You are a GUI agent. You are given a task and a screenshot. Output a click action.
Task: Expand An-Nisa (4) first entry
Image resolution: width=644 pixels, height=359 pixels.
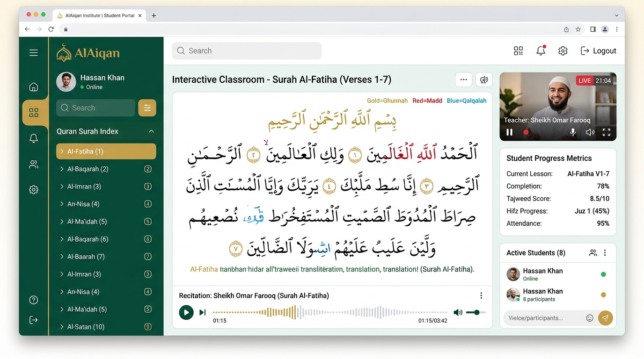pyautogui.click(x=106, y=204)
